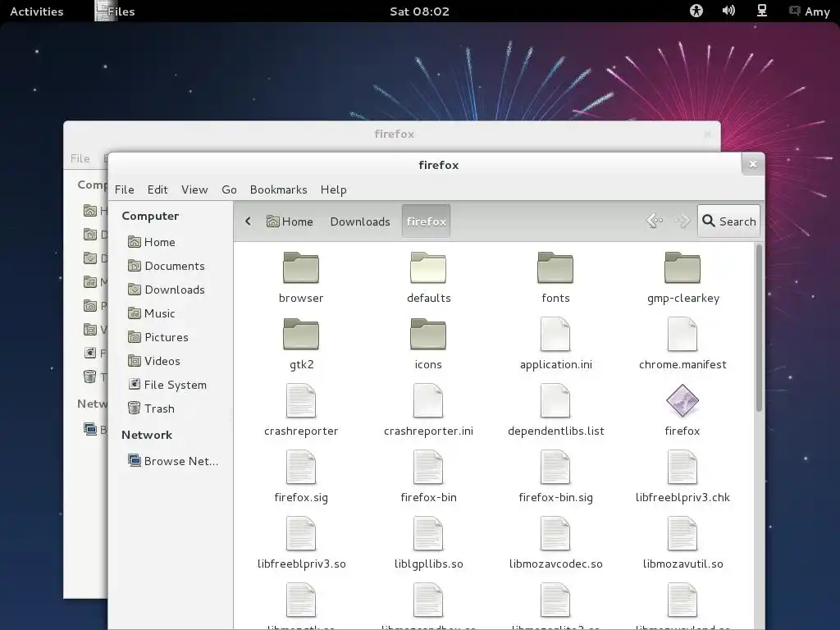
Task: Select the dependentlibs.list file icon
Action: [555, 400]
